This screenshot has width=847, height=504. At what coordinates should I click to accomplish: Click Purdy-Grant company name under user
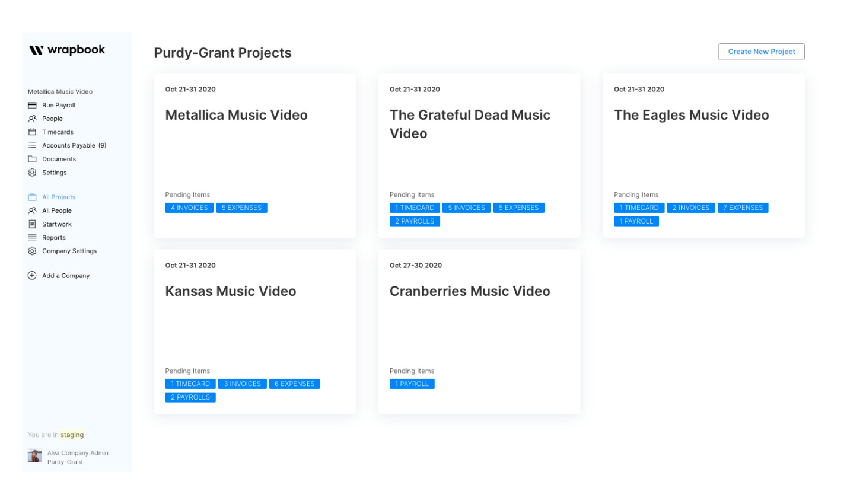[65, 462]
